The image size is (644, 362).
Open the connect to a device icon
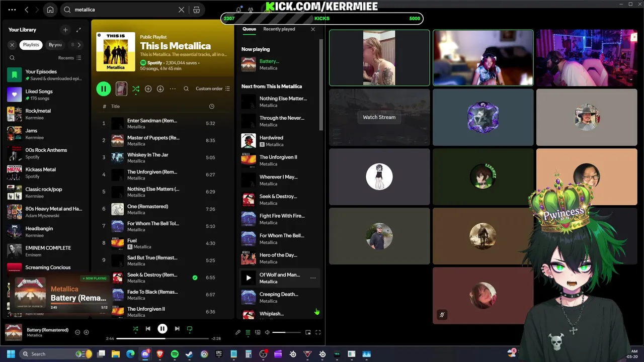(258, 332)
